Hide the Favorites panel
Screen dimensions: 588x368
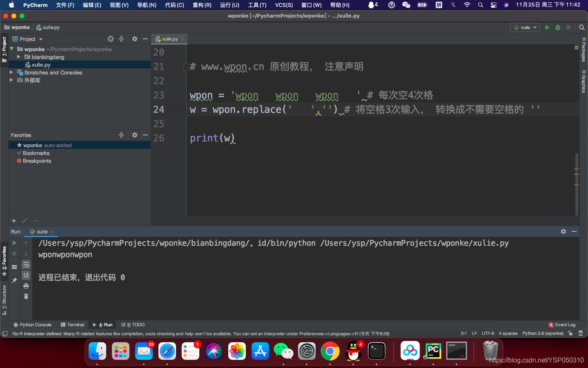click(x=145, y=135)
